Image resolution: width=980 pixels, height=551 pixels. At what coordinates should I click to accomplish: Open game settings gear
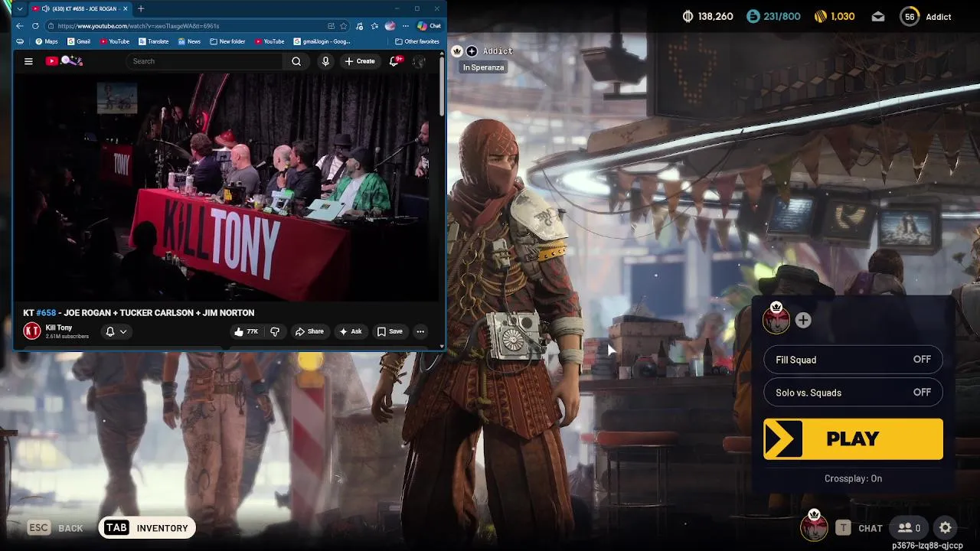[946, 528]
